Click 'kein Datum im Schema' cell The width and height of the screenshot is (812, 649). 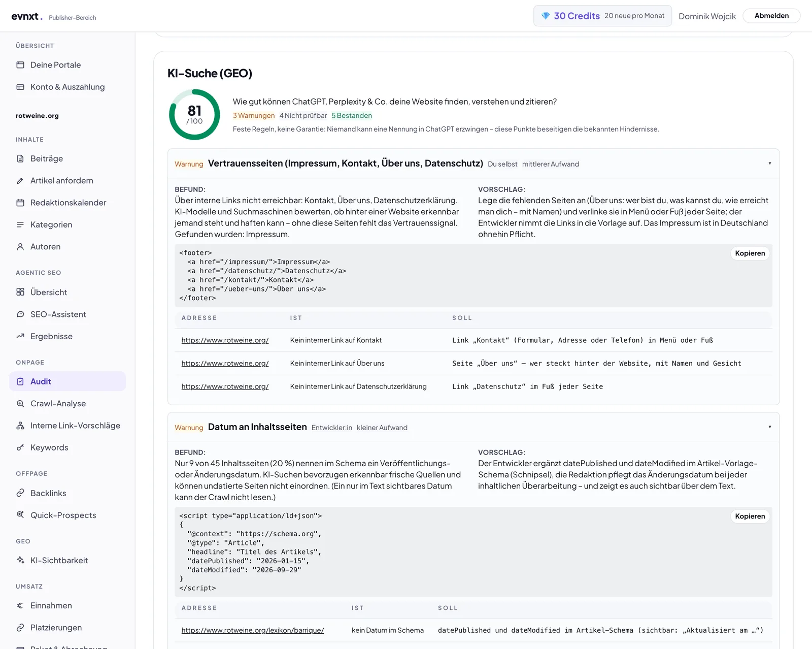[388, 630]
